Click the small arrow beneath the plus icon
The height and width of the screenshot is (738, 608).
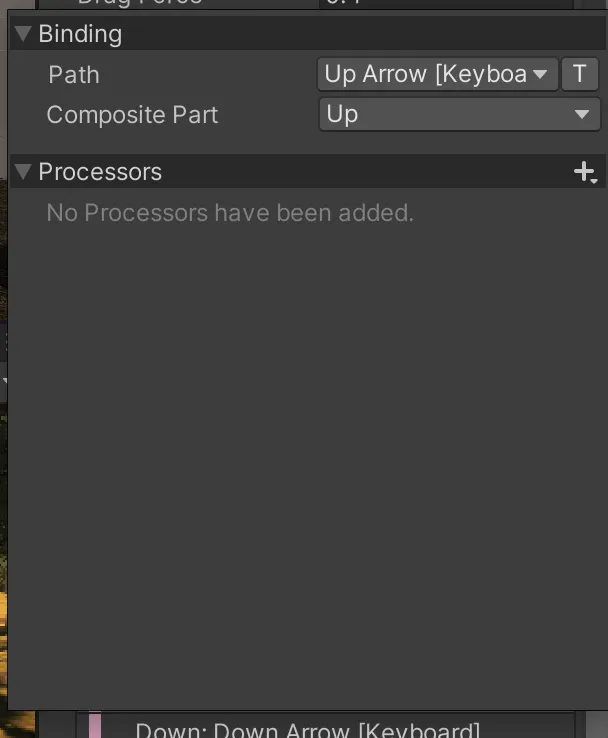point(594,181)
